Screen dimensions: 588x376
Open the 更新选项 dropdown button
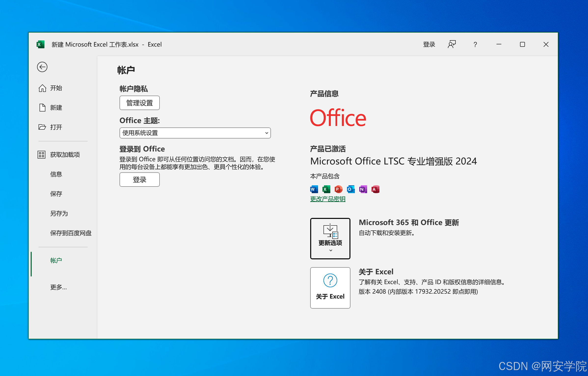(x=330, y=238)
